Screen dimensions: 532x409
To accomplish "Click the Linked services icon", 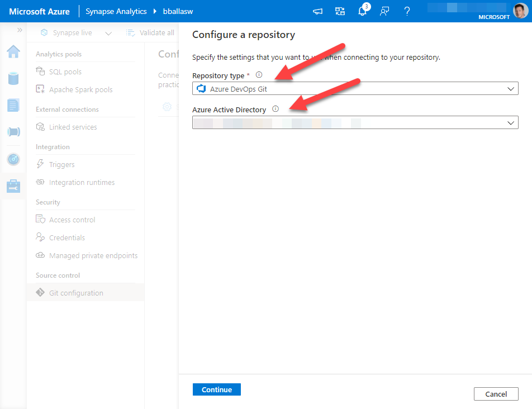I will 40,127.
